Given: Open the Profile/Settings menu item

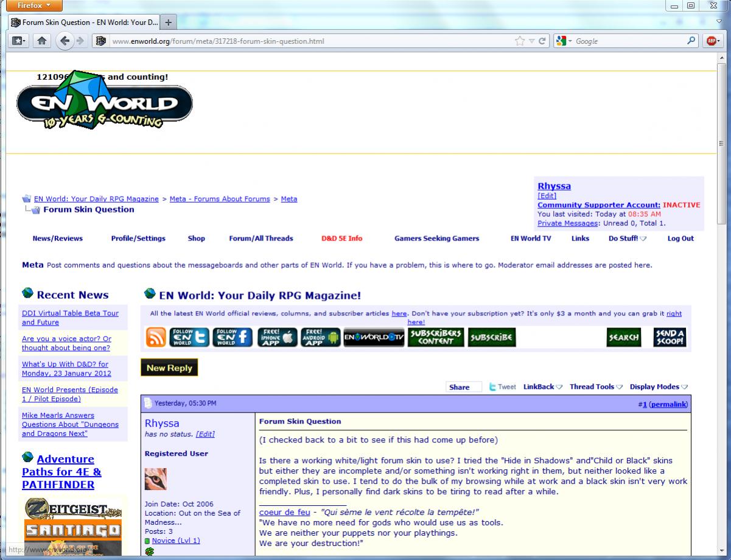Looking at the screenshot, I should click(138, 239).
